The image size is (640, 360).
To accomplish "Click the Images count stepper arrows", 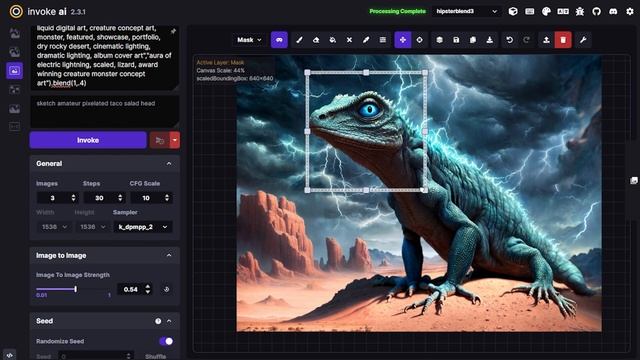I will pyautogui.click(x=73, y=198).
